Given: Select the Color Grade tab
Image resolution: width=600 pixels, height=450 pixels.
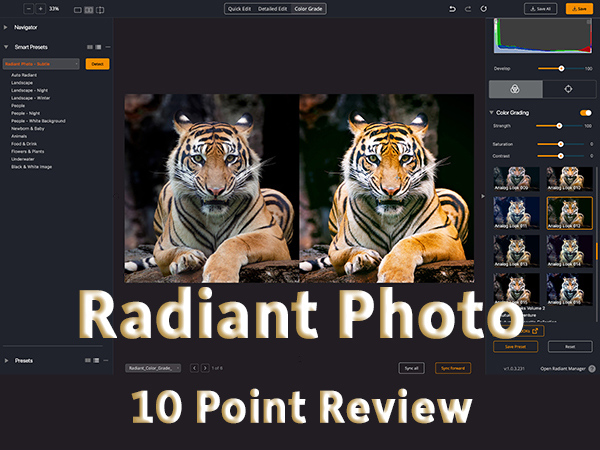Looking at the screenshot, I should (x=308, y=9).
